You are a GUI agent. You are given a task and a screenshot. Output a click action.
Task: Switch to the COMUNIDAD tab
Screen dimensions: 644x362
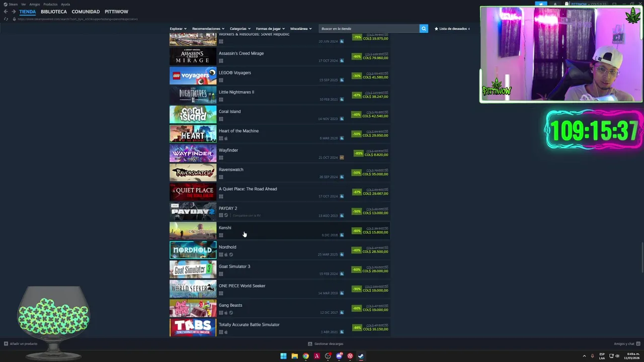[86, 12]
